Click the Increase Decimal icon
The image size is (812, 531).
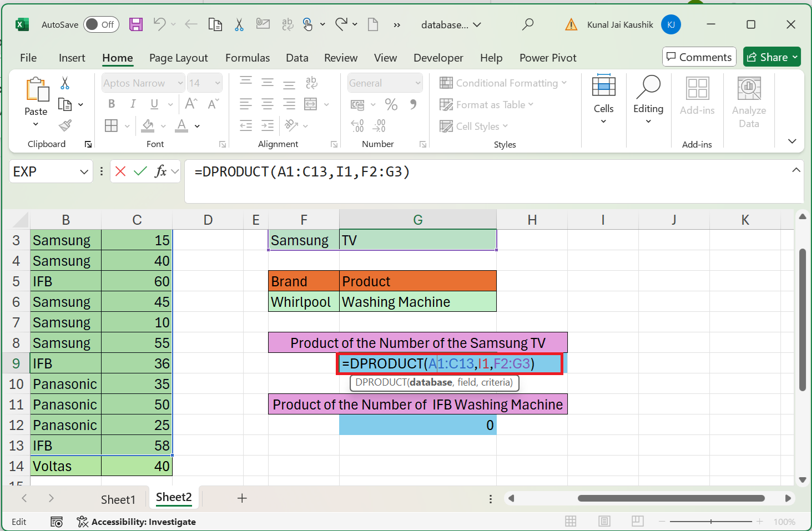(x=358, y=126)
